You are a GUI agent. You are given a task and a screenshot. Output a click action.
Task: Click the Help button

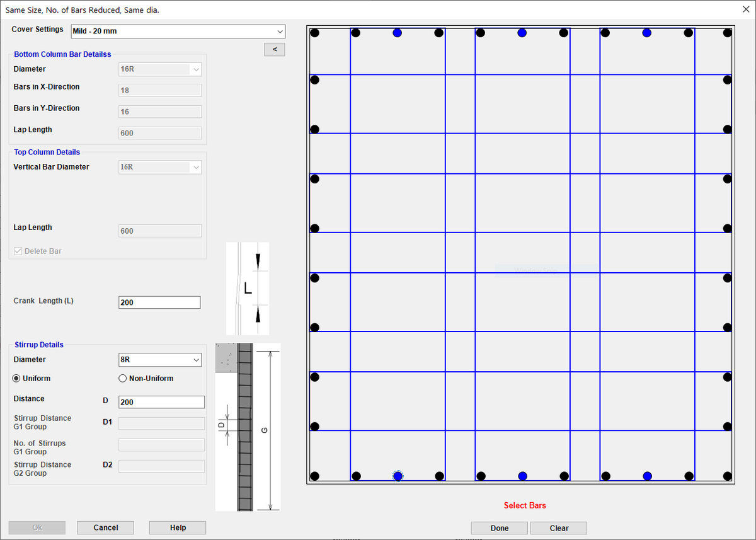pyautogui.click(x=178, y=528)
